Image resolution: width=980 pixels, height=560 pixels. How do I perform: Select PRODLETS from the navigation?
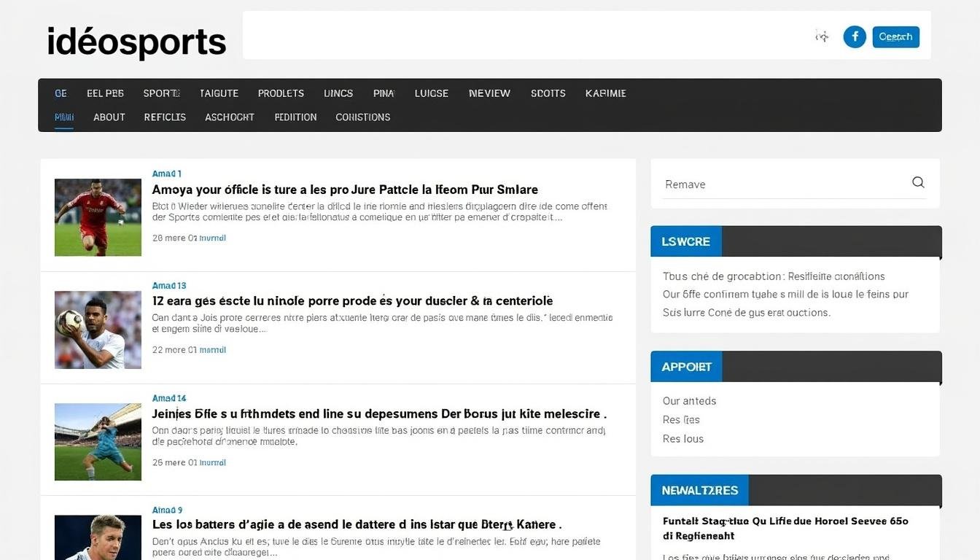coord(281,93)
